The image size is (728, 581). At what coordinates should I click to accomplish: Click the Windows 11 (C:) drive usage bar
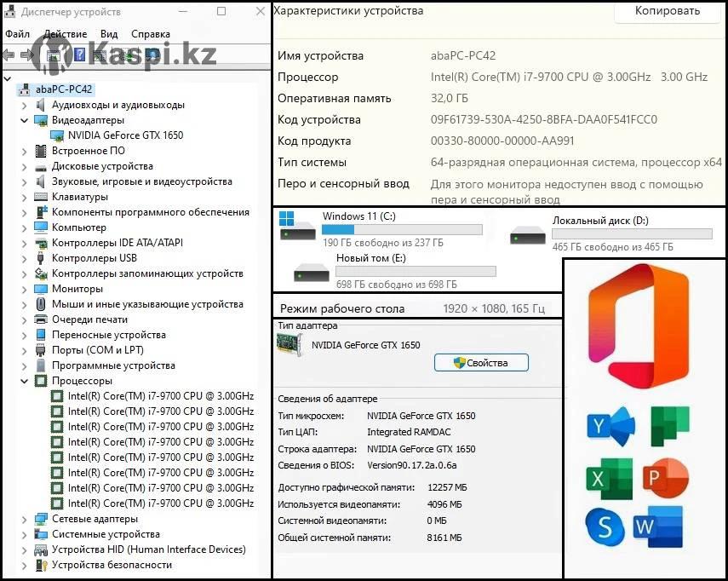[x=402, y=229]
